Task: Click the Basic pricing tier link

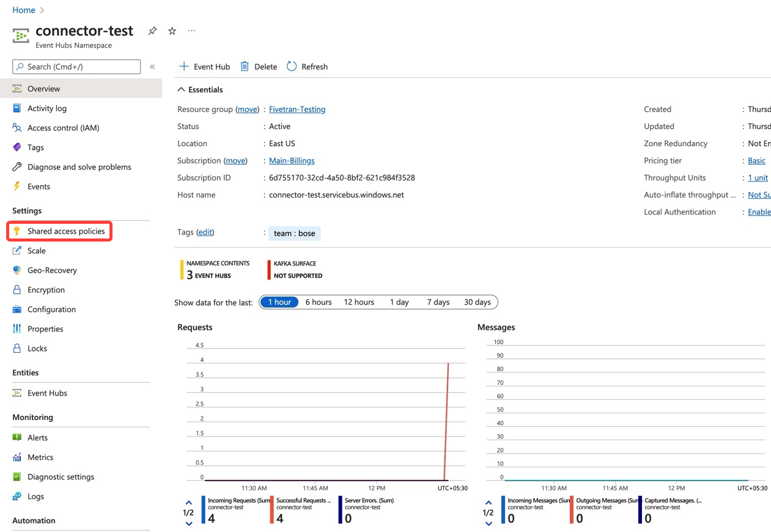Action: (x=756, y=161)
